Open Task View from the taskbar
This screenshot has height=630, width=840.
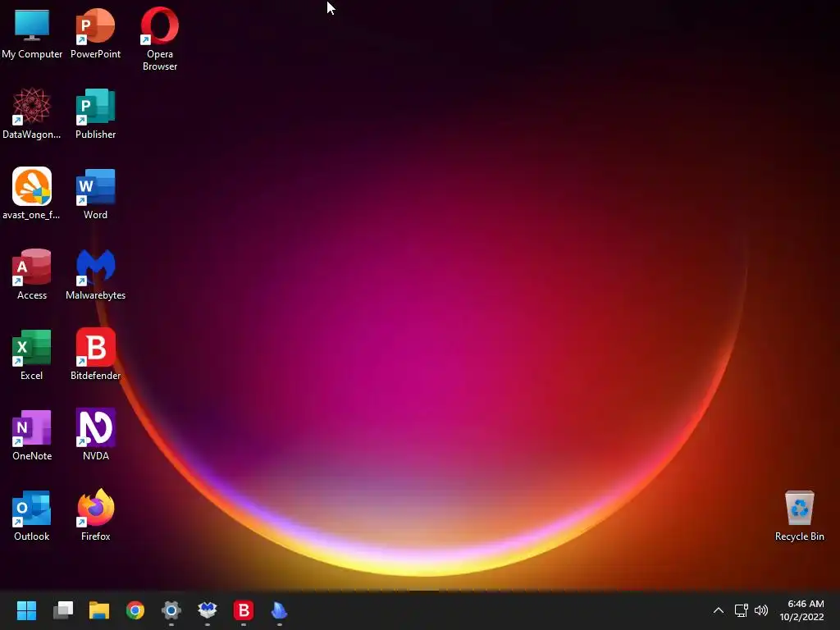pyautogui.click(x=62, y=610)
